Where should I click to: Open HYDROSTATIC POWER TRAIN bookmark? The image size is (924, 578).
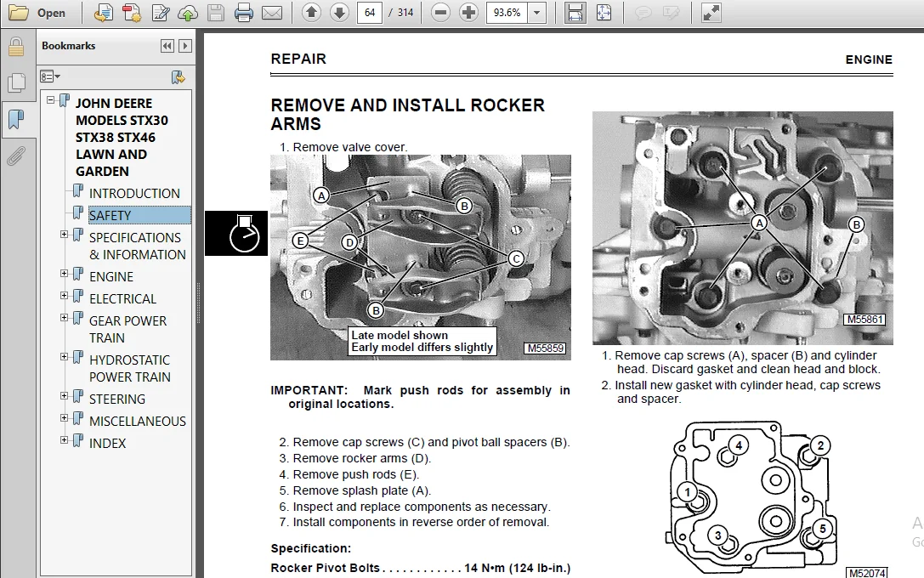(130, 368)
